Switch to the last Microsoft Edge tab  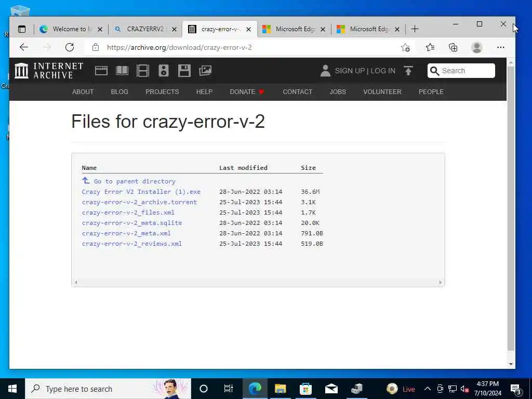(x=368, y=29)
